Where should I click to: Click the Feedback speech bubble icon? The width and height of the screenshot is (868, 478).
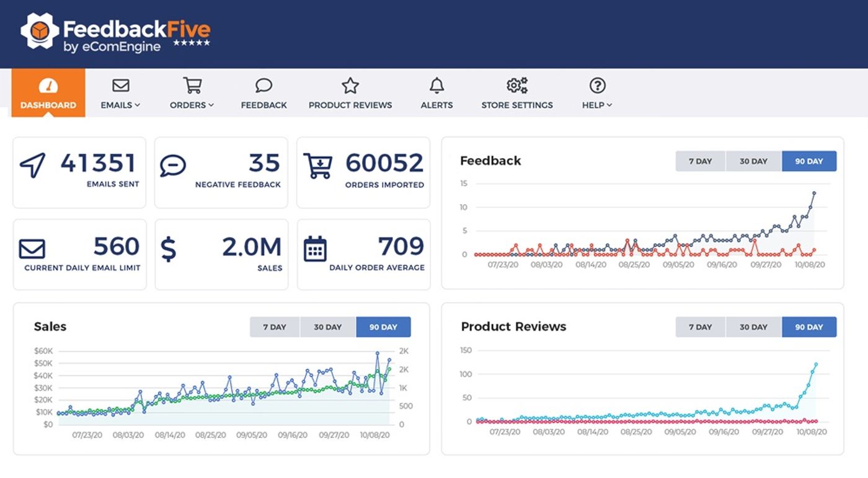263,86
